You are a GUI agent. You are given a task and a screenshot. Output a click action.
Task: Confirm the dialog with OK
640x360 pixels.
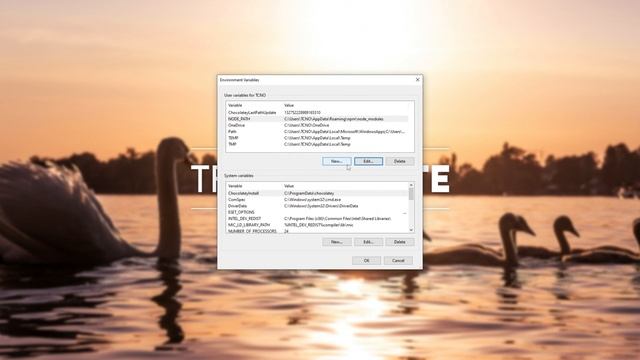[367, 260]
